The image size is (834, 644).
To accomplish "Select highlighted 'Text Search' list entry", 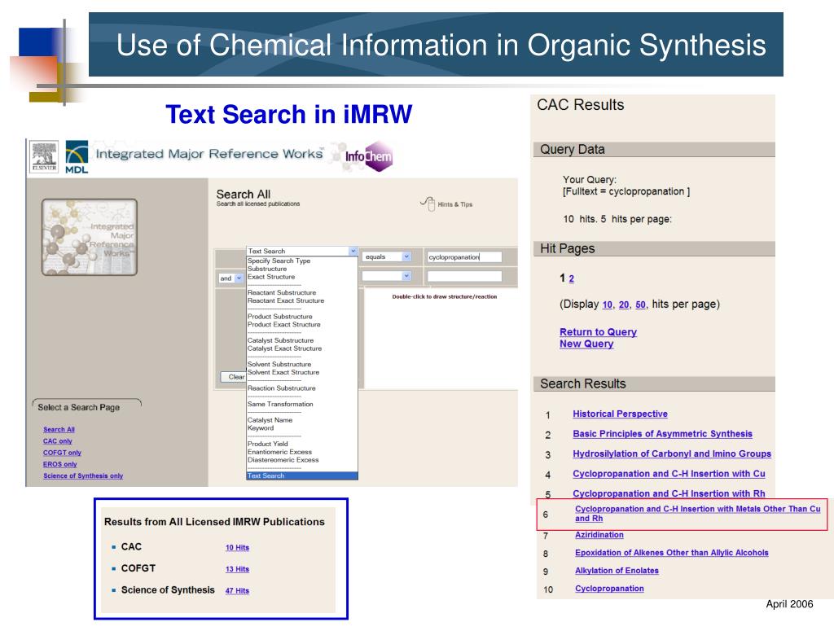I will tap(302, 476).
